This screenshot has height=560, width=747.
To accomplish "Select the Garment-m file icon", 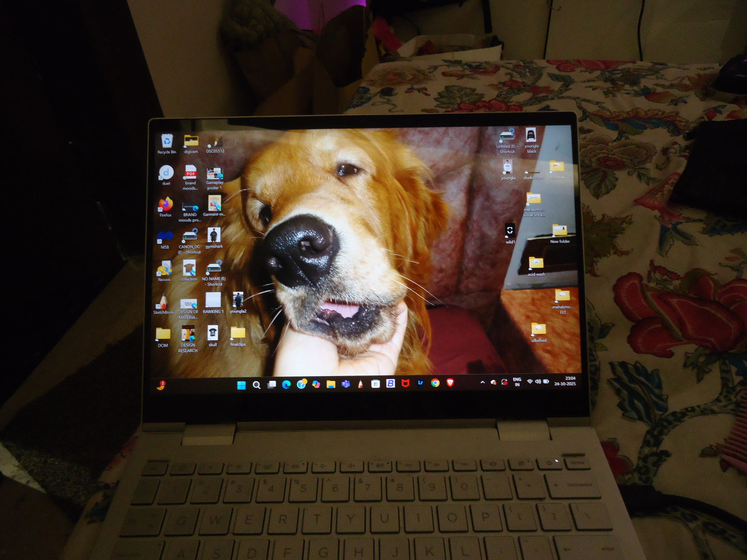I will [214, 206].
